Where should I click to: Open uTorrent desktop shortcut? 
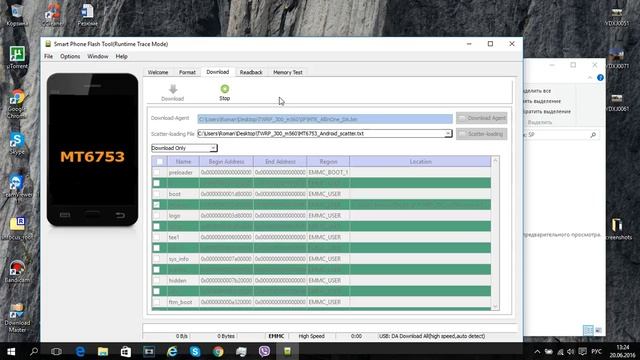tap(17, 54)
